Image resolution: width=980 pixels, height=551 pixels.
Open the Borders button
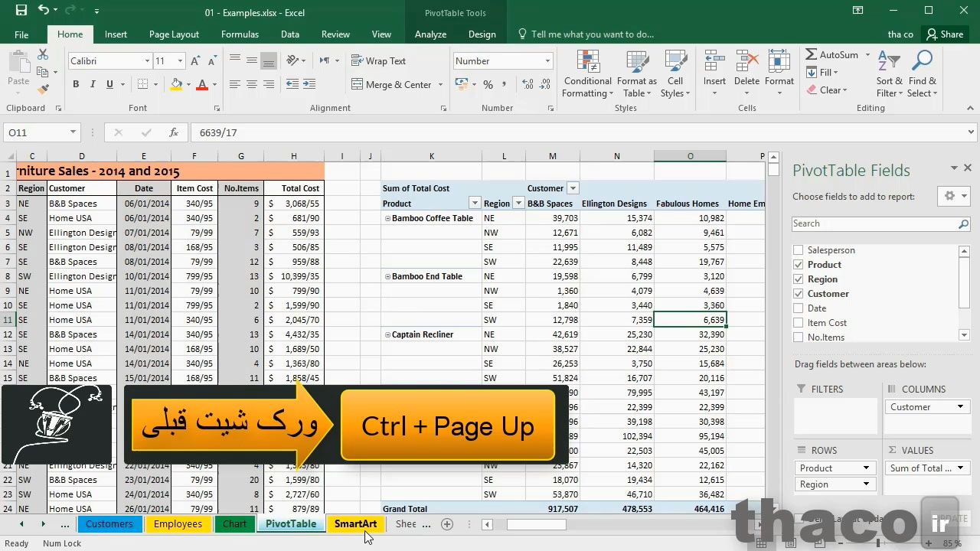pyautogui.click(x=142, y=84)
